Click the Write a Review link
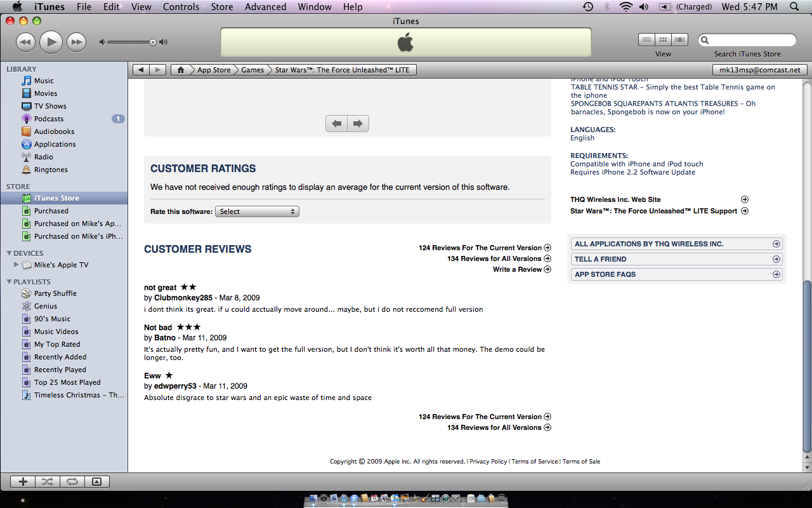 pos(521,269)
